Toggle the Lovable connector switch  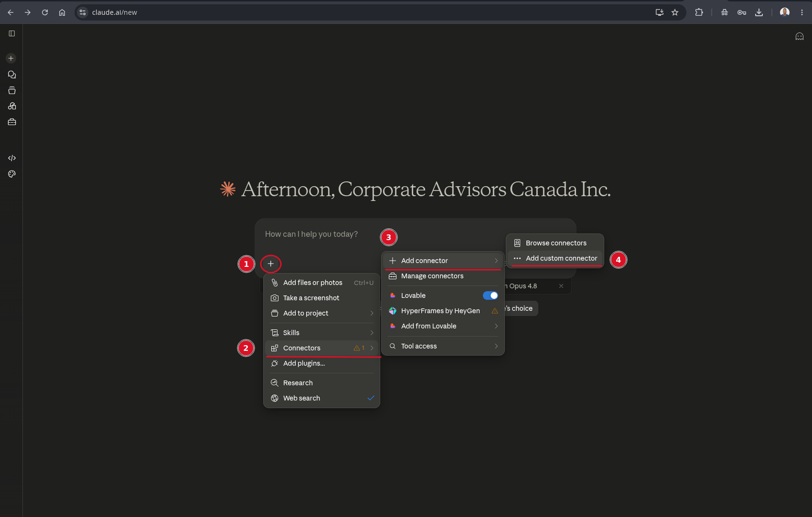click(x=491, y=295)
